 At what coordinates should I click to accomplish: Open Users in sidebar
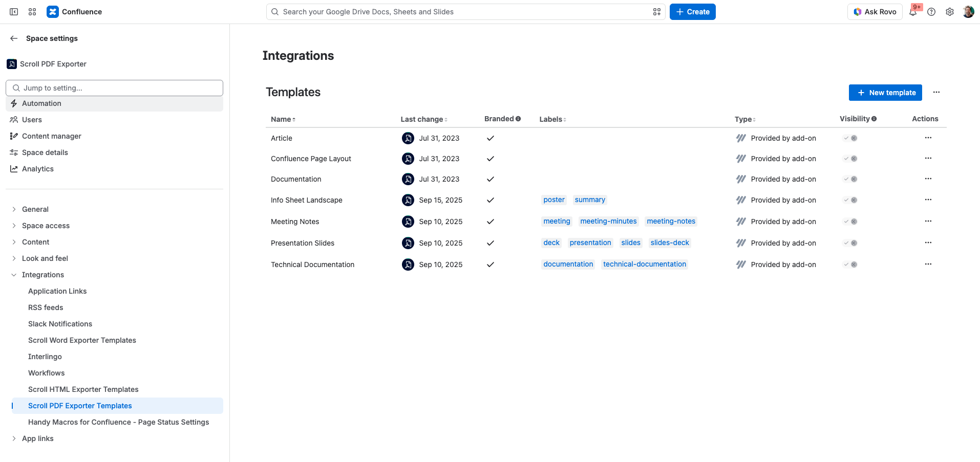point(114,120)
